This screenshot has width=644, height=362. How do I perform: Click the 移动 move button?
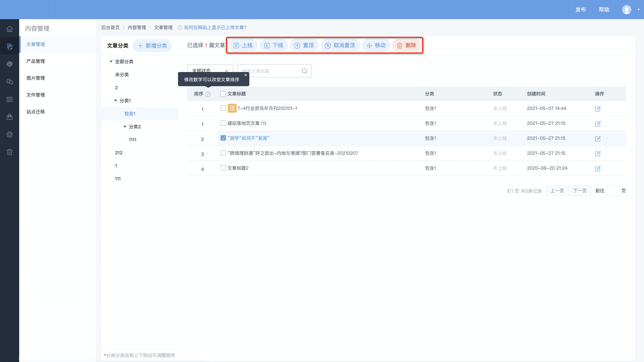click(376, 45)
